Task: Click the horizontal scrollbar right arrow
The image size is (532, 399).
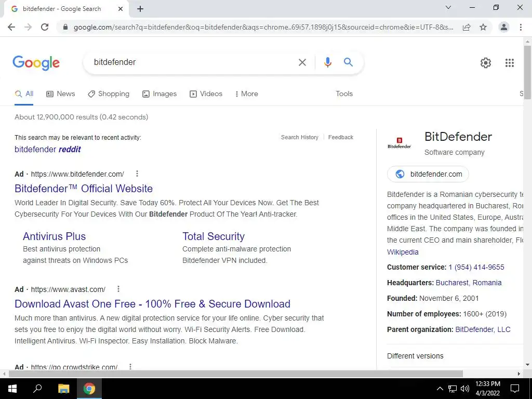Action: (x=519, y=374)
